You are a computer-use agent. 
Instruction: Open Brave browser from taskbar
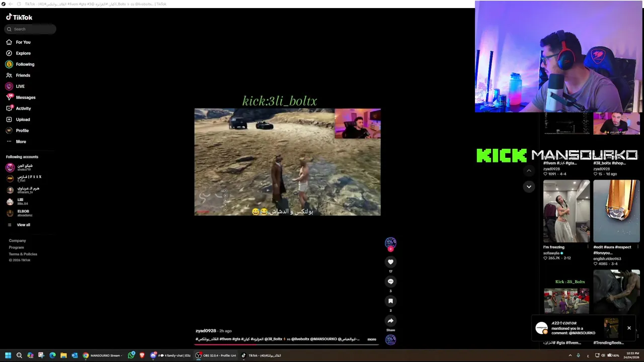pyautogui.click(x=142, y=355)
